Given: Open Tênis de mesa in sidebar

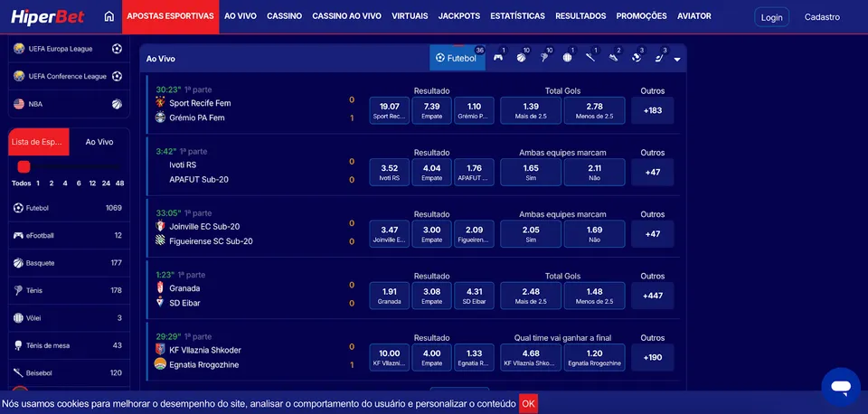Looking at the screenshot, I should tap(69, 345).
